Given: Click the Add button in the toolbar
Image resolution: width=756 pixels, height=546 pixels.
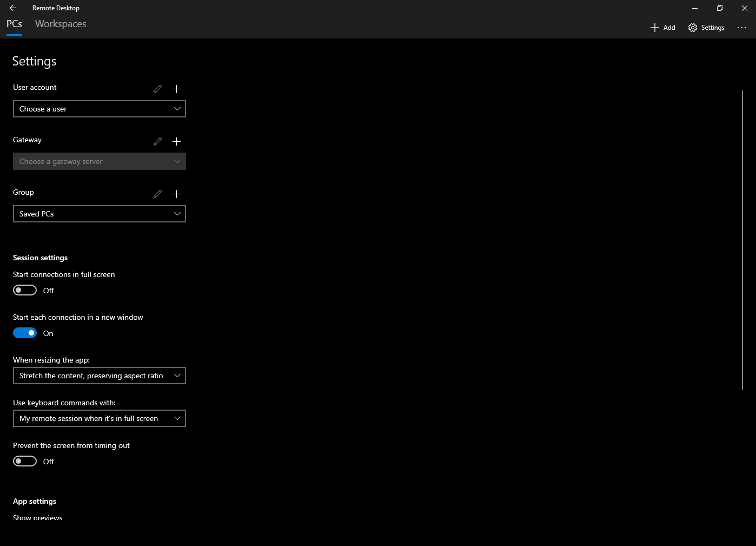Looking at the screenshot, I should (662, 27).
